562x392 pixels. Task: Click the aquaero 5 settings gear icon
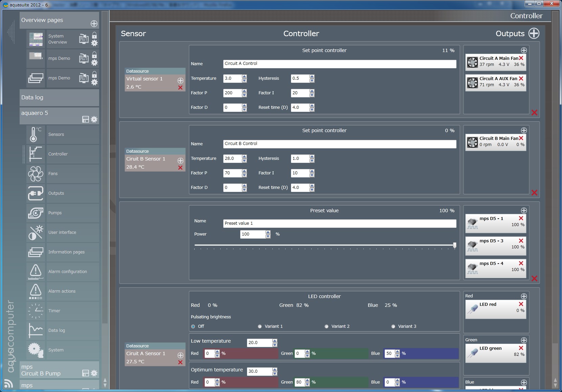[x=94, y=119]
